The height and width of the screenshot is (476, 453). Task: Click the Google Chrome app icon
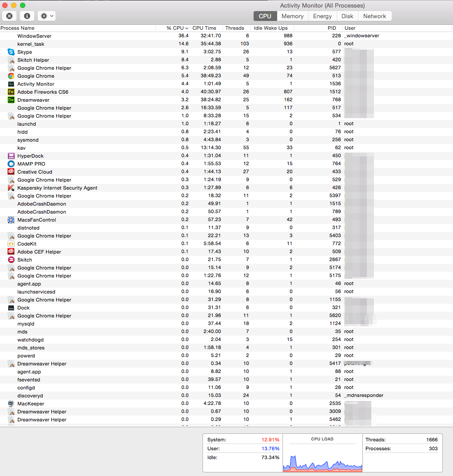[11, 76]
